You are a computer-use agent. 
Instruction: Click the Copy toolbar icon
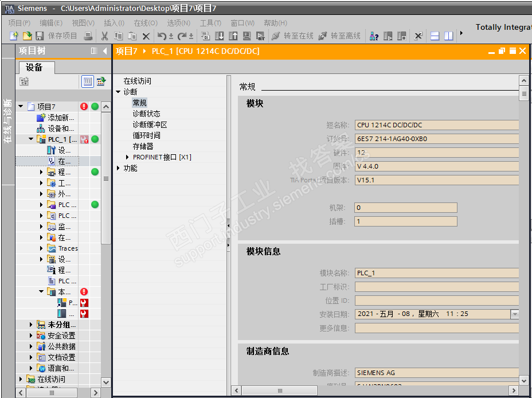coord(118,36)
